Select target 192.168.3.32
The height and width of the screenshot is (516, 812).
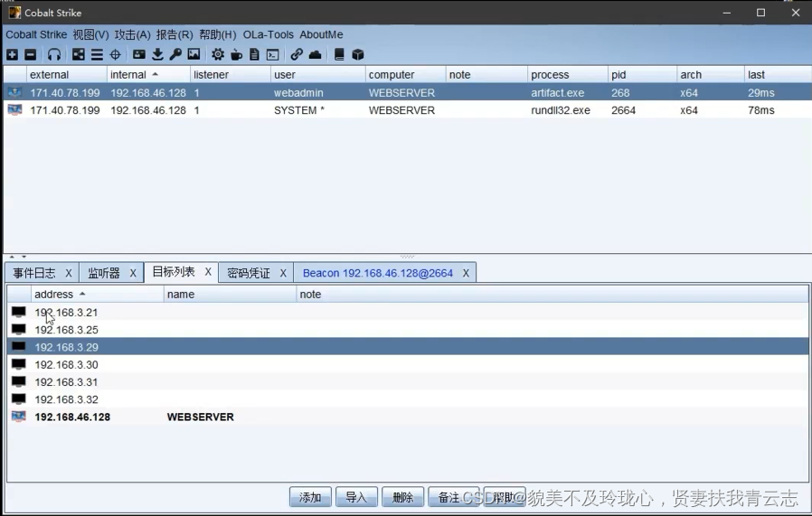(x=408, y=399)
